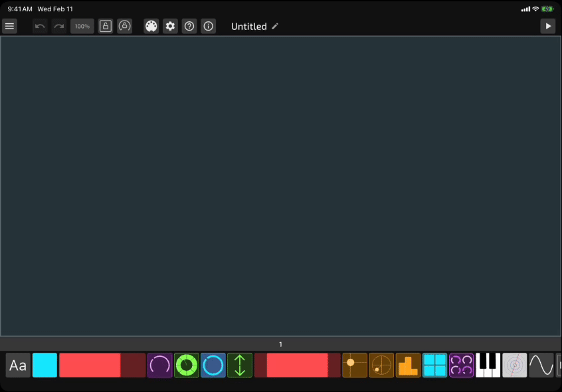
Task: Add the piano keyboard control
Action: pyautogui.click(x=488, y=365)
